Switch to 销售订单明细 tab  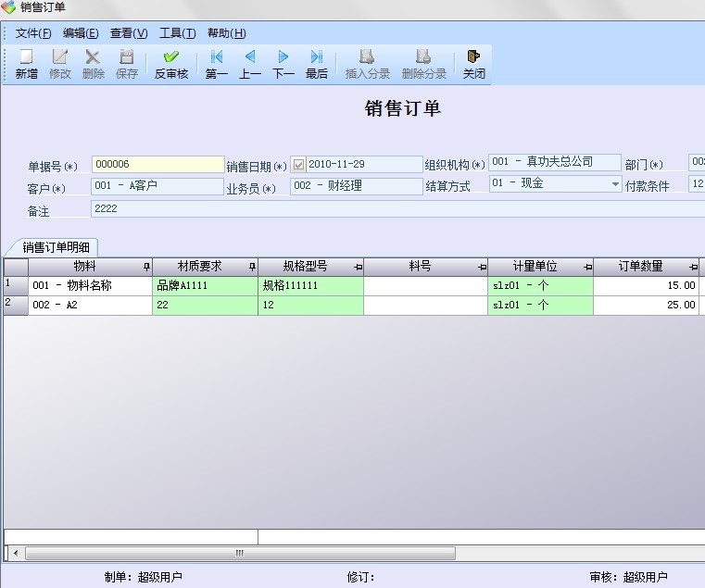[57, 247]
